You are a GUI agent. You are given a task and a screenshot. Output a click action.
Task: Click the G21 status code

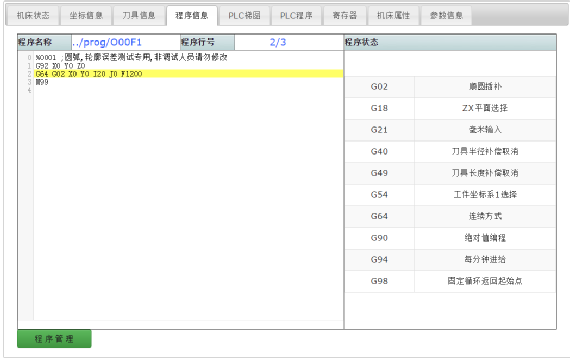(x=379, y=130)
